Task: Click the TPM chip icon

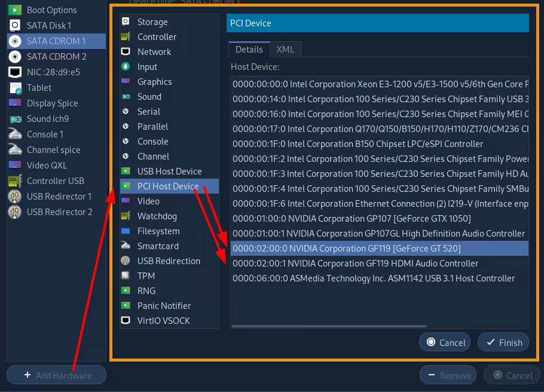Action: click(126, 275)
